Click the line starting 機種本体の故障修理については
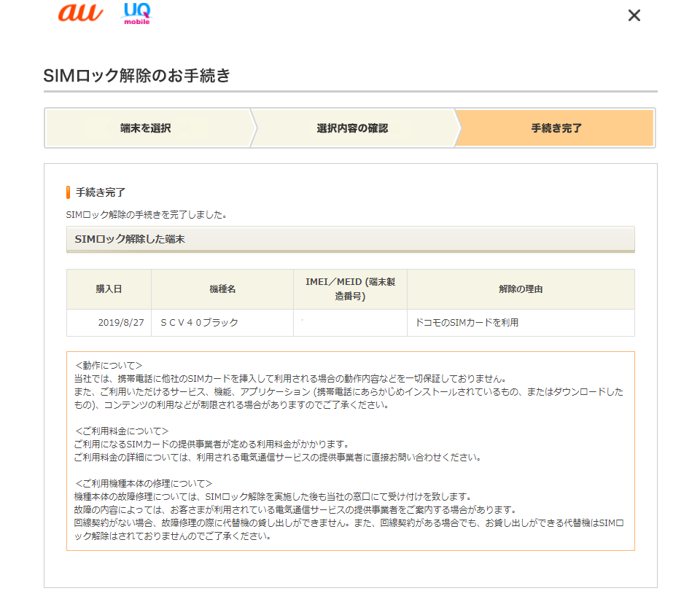Viewport: 700px width, 599px height. click(273, 496)
